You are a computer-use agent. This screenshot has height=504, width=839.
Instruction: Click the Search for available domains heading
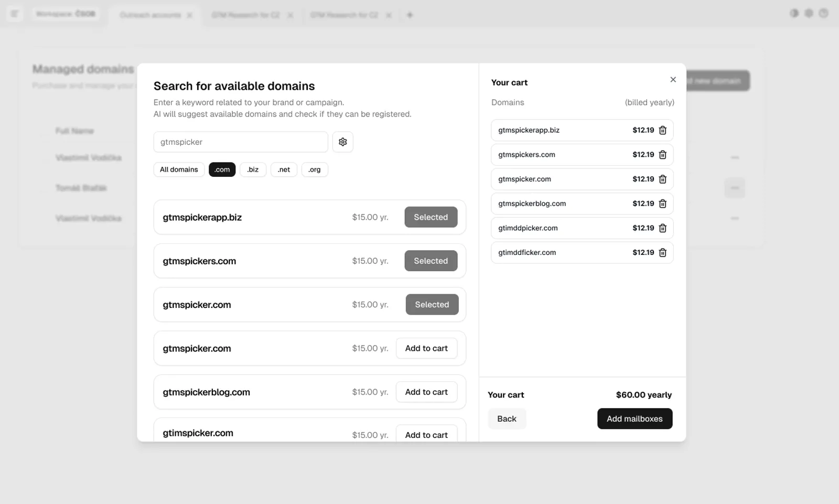234,86
